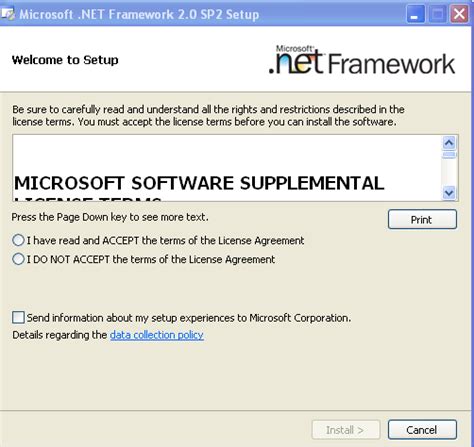
Task: Minimize the Setup window
Action: (415, 14)
